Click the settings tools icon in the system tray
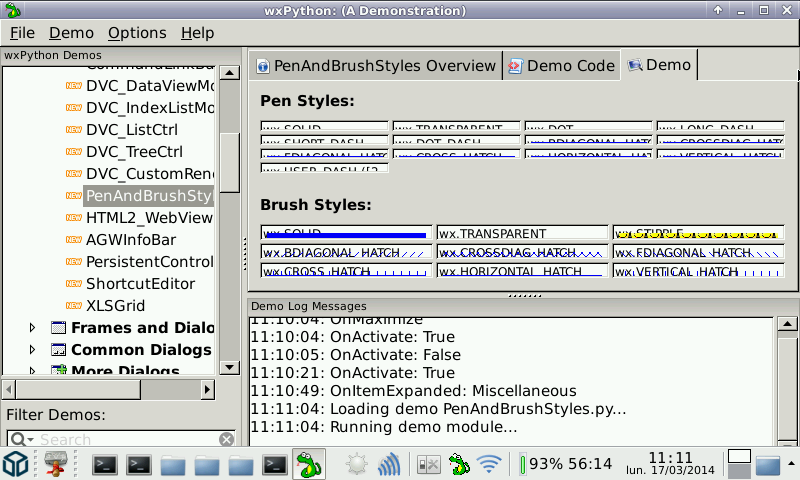The width and height of the screenshot is (800, 480). click(428, 464)
